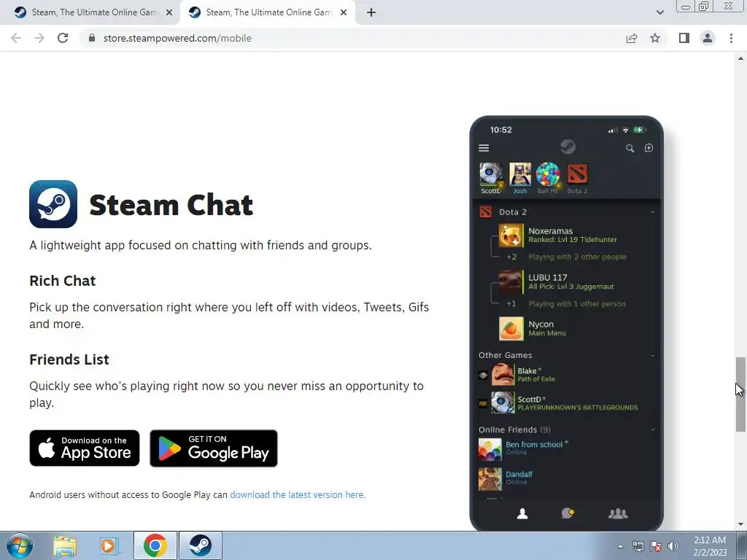Open Windows Explorer from the taskbar
The image size is (747, 560).
65,545
